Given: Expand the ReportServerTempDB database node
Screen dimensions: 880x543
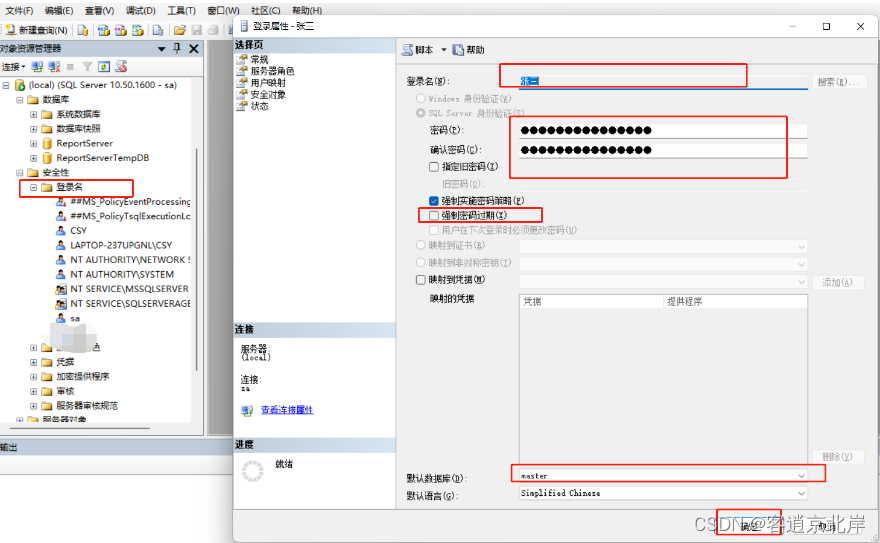Looking at the screenshot, I should [x=34, y=158].
